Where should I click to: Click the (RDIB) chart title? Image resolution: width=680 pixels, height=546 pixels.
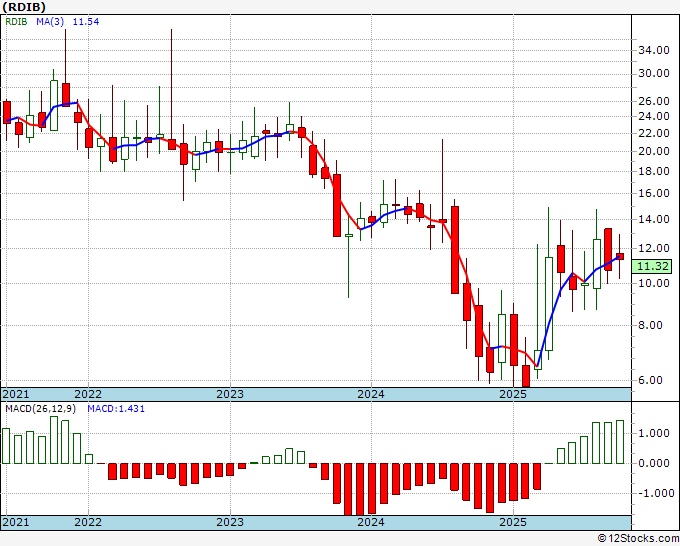coord(24,7)
